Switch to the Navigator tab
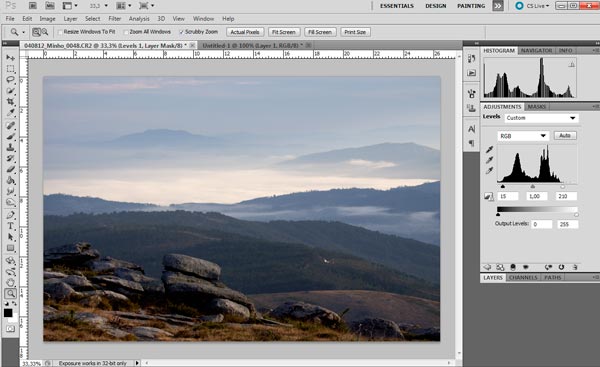The height and width of the screenshot is (367, 600). click(536, 51)
